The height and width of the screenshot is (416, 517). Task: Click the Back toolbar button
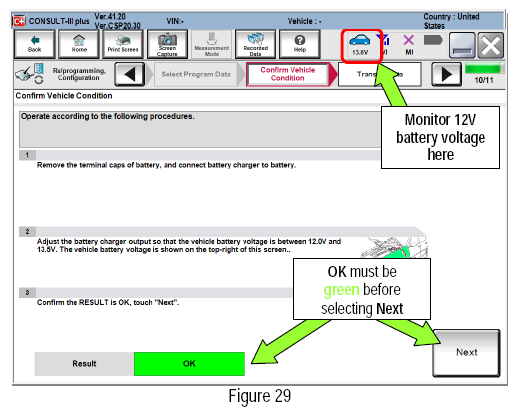[35, 44]
